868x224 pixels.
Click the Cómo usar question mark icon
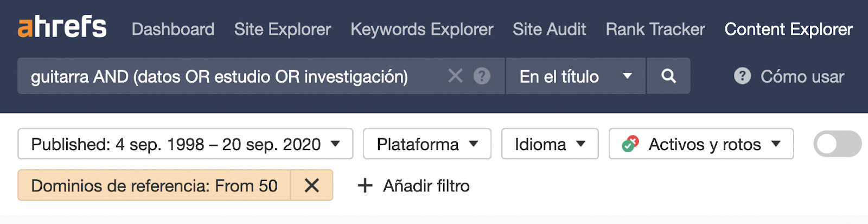pos(742,76)
